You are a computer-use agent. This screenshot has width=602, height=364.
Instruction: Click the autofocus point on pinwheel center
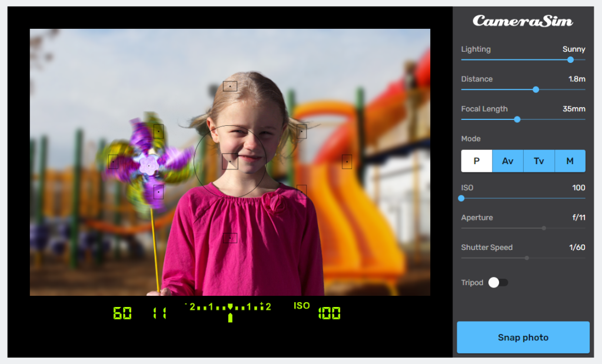point(149,166)
